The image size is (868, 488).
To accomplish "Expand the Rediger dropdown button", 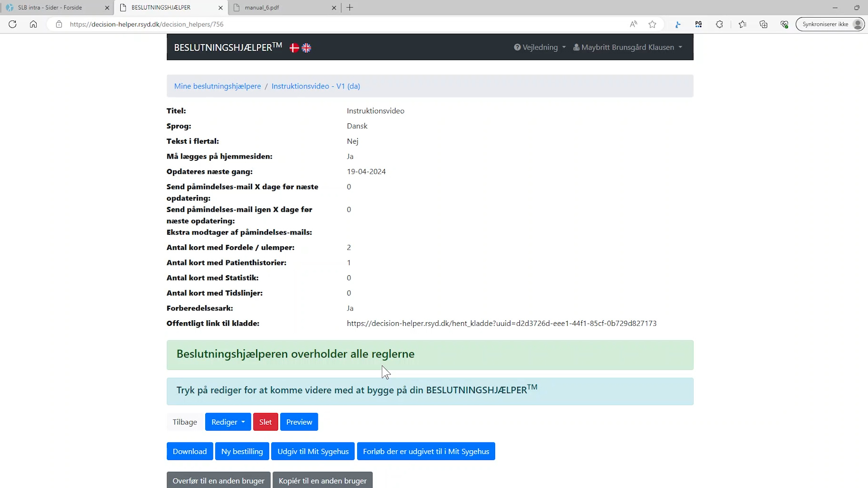I will (x=228, y=422).
